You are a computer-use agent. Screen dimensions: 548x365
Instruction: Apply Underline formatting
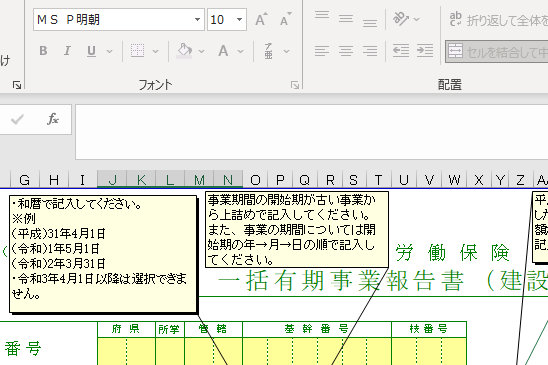tap(91, 51)
